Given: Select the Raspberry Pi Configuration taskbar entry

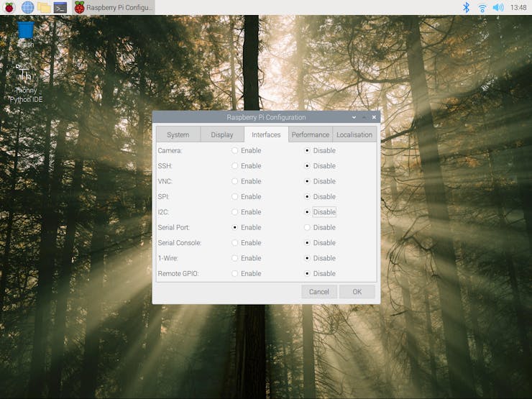Looking at the screenshot, I should (114, 7).
